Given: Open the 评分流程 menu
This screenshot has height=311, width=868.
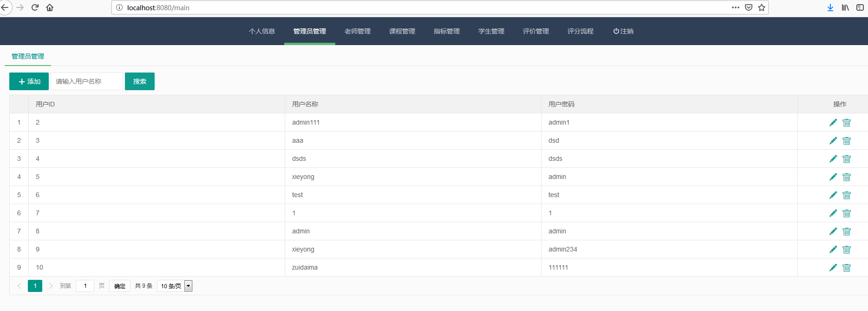Looking at the screenshot, I should pyautogui.click(x=581, y=31).
